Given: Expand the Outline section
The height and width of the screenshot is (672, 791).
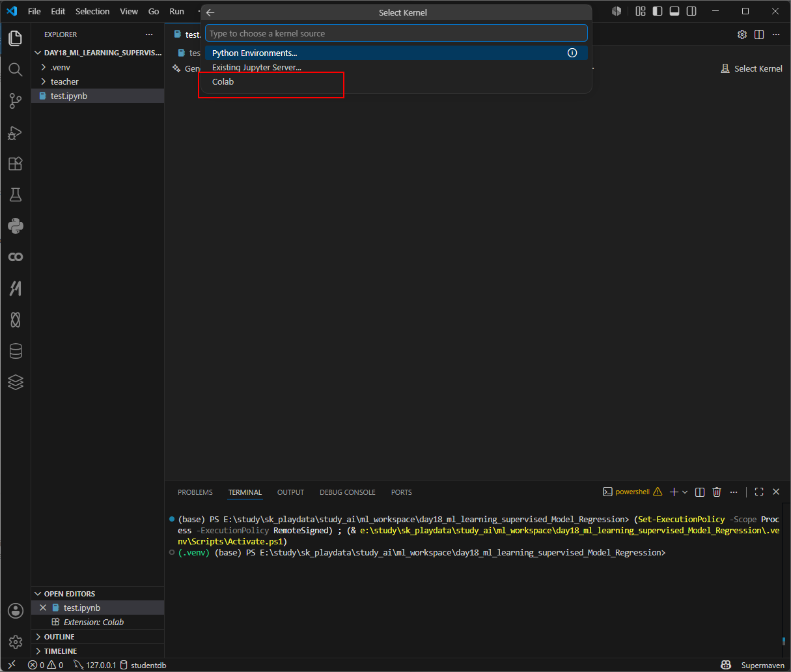Looking at the screenshot, I should tap(98, 636).
